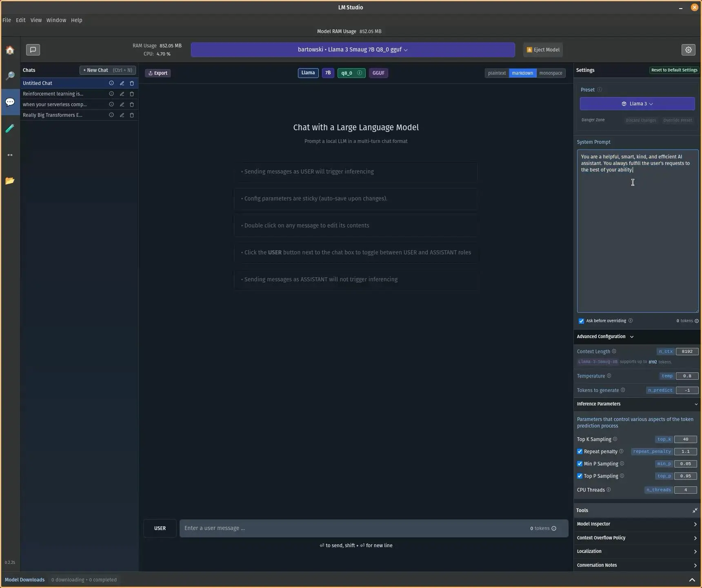Image resolution: width=702 pixels, height=588 pixels.
Task: Delete the Really Big Transformers chat
Action: coord(132,115)
